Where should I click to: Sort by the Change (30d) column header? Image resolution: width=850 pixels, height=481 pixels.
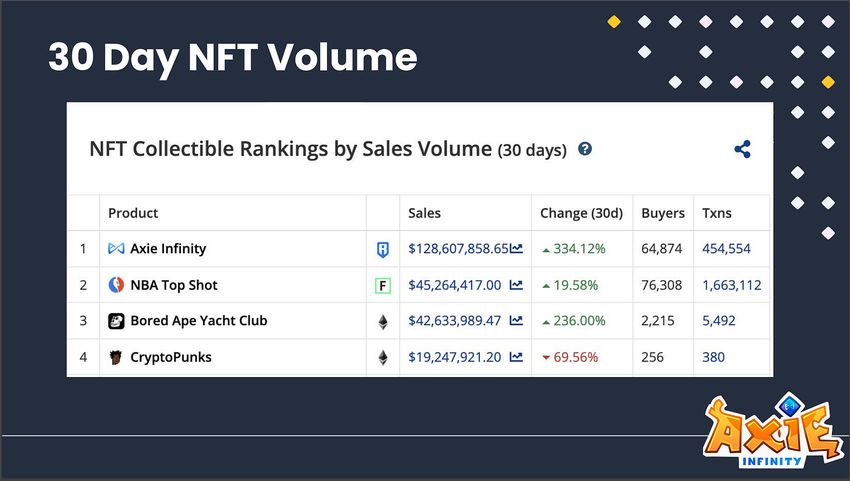pos(581,213)
